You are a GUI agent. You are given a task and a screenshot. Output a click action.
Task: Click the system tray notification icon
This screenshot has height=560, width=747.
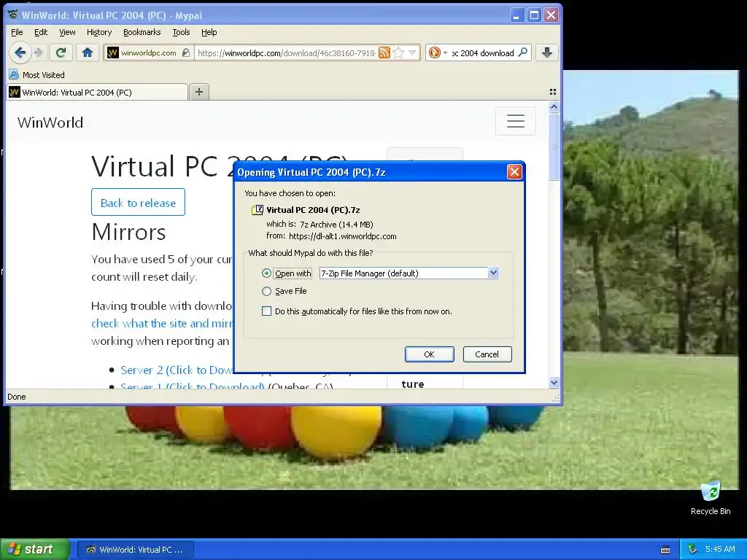[692, 550]
